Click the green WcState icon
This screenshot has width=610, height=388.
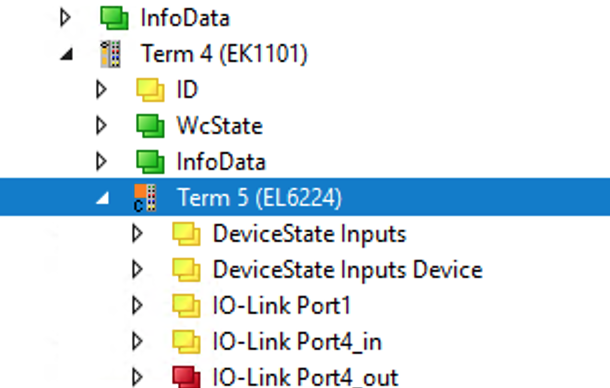pos(150,125)
